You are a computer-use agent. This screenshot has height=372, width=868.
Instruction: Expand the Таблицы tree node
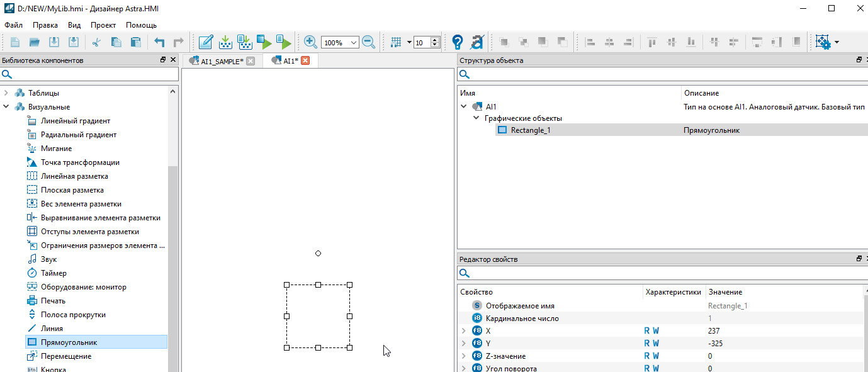(x=6, y=93)
